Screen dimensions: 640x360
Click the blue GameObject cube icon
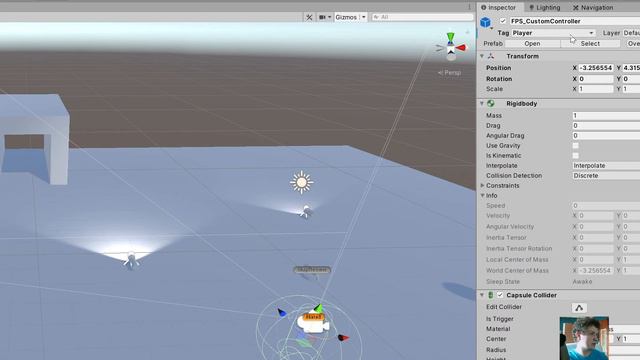[485, 22]
